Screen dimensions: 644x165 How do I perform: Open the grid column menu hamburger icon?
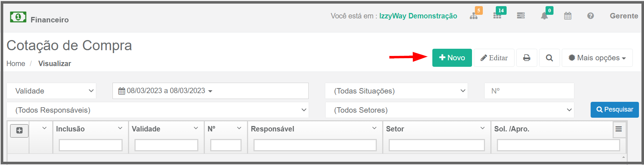point(618,129)
